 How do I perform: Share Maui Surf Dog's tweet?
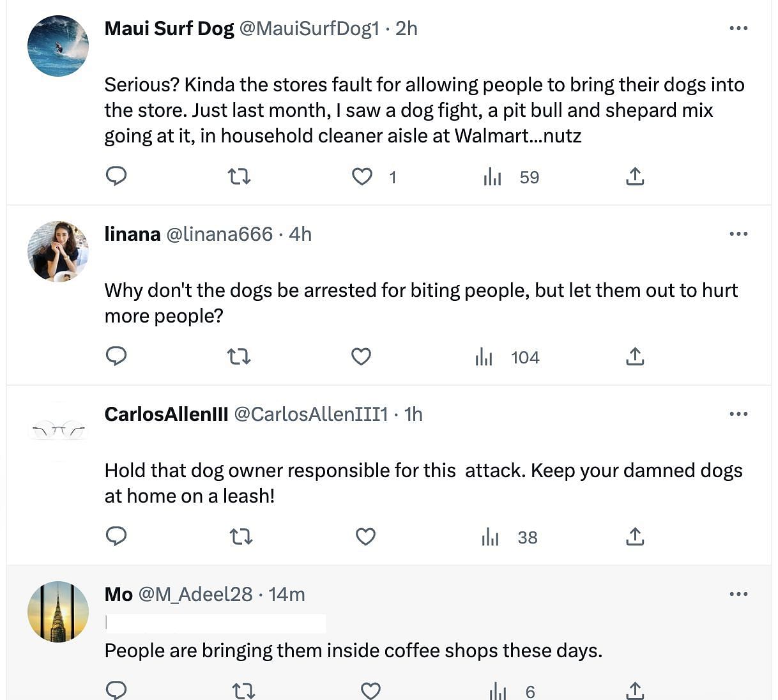point(634,176)
